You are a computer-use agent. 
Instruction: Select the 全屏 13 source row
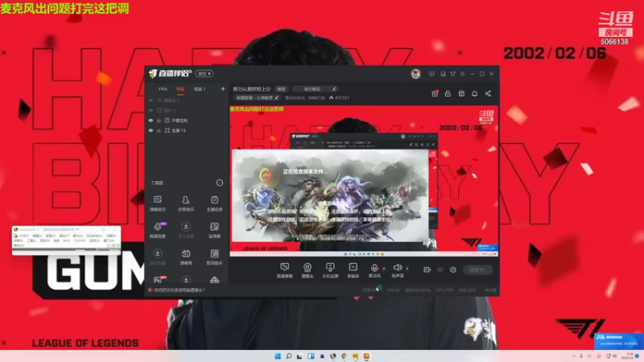[x=187, y=130]
